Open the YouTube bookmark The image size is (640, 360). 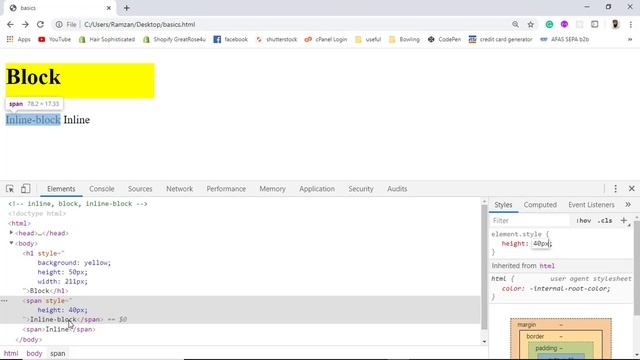54,39
